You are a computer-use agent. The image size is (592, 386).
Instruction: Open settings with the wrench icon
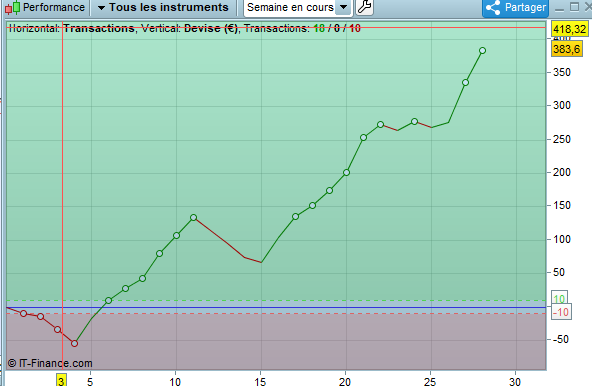pos(364,7)
